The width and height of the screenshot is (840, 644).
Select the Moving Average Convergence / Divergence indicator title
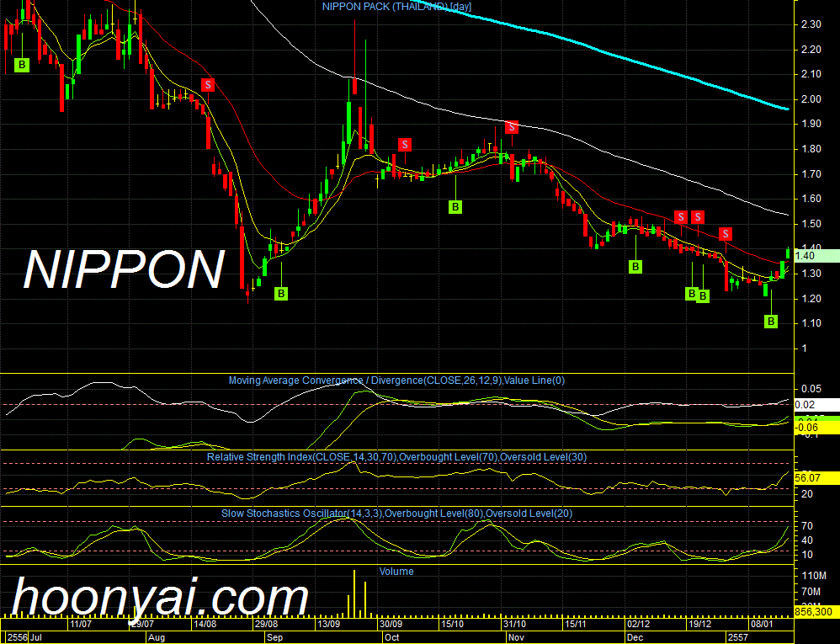(x=397, y=381)
